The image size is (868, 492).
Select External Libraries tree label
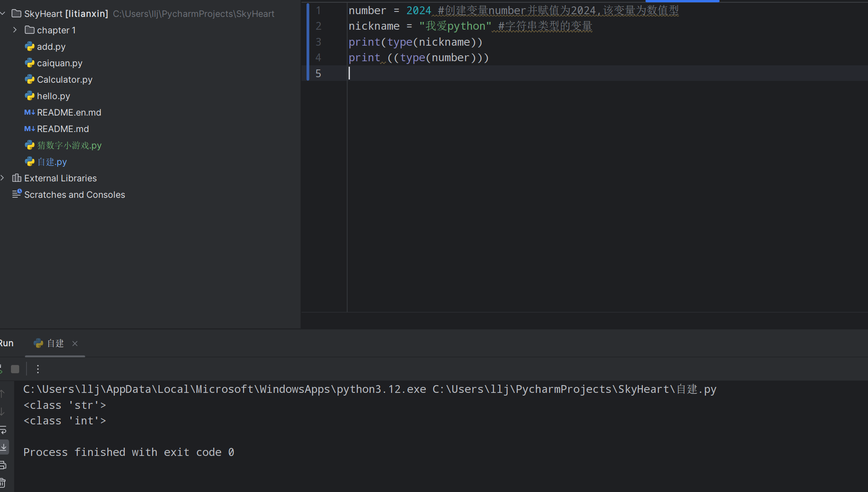(60, 178)
